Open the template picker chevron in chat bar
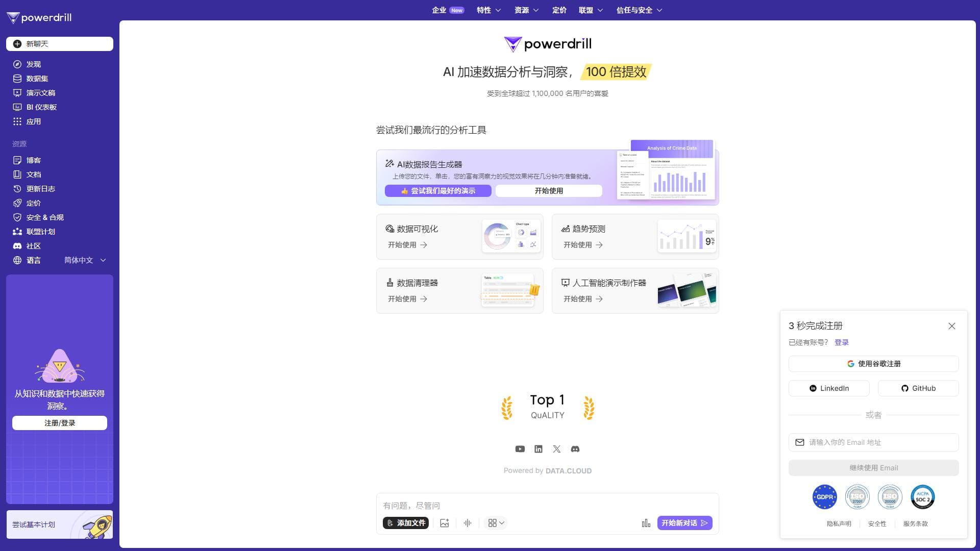The width and height of the screenshot is (980, 551). click(502, 522)
